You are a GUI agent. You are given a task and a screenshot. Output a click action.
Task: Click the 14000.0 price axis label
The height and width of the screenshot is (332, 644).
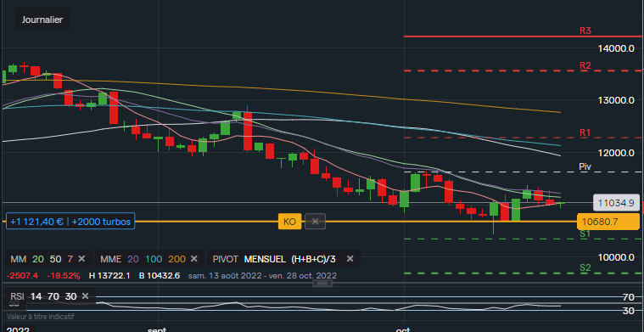(616, 48)
